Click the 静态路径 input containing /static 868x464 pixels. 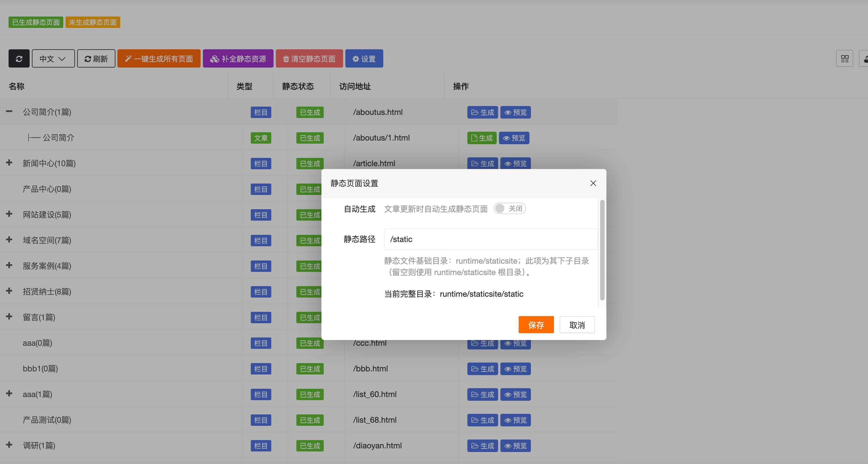490,239
